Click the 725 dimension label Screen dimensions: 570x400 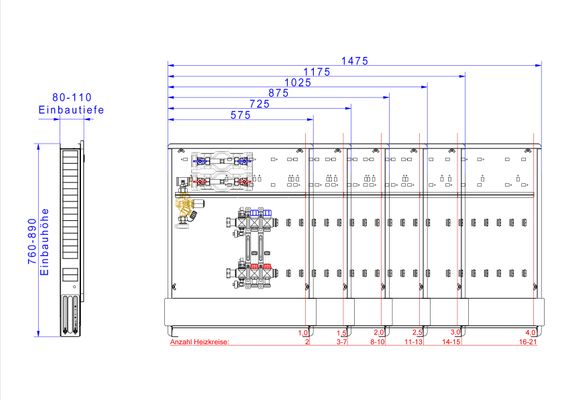click(x=260, y=104)
